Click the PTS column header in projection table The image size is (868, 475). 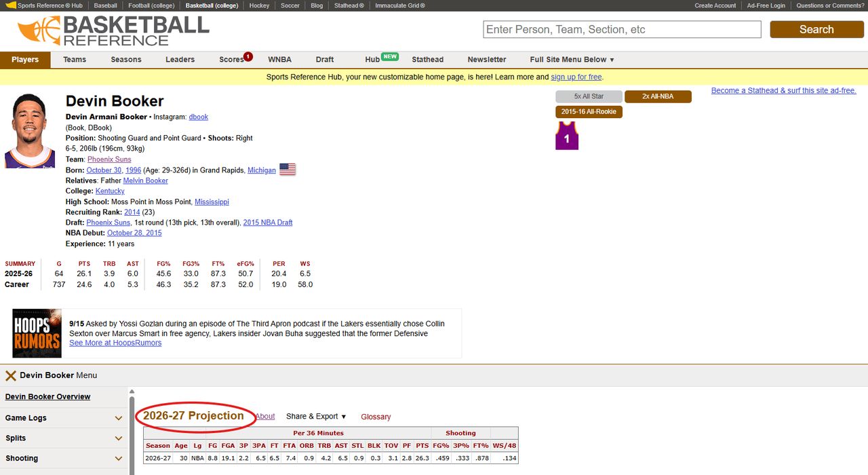point(422,446)
